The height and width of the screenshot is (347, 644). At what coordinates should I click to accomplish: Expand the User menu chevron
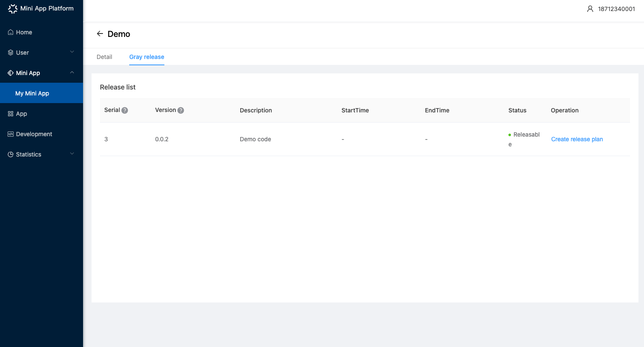click(72, 52)
